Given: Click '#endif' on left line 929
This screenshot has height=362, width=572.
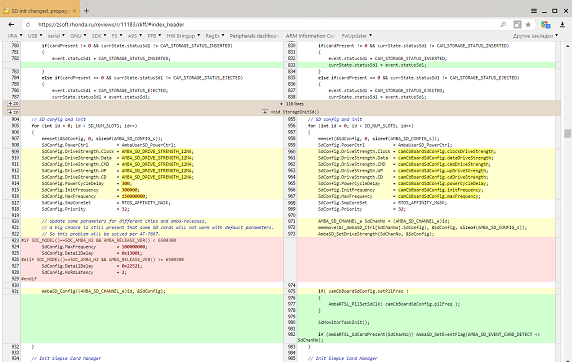Looking at the screenshot, I should [29, 279].
